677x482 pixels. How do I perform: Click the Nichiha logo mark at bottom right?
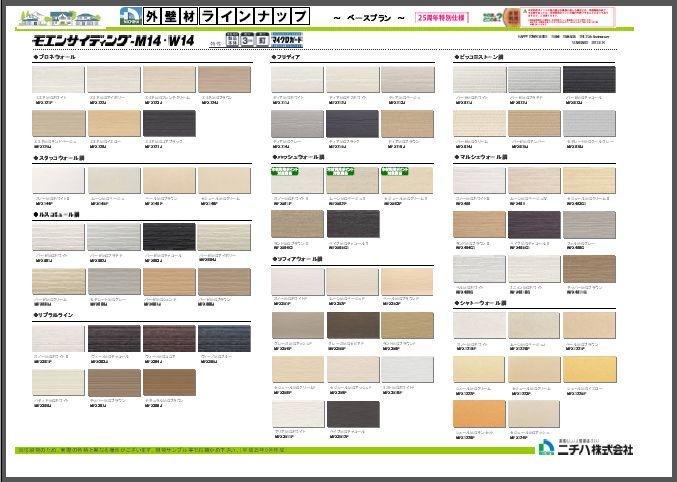(546, 448)
